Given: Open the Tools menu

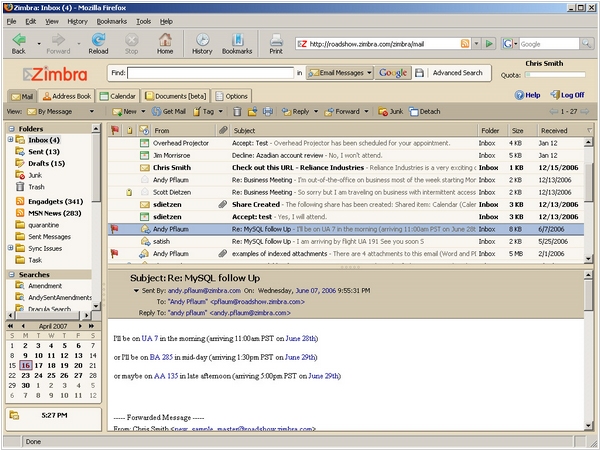Looking at the screenshot, I should pos(143,21).
